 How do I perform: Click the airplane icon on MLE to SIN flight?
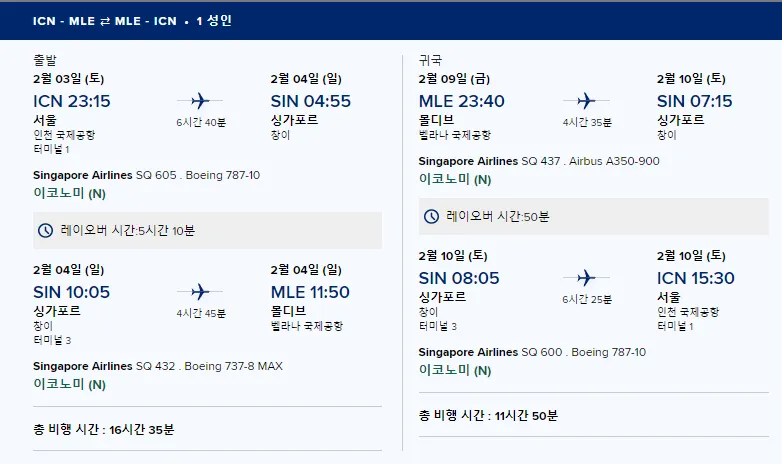coord(586,101)
